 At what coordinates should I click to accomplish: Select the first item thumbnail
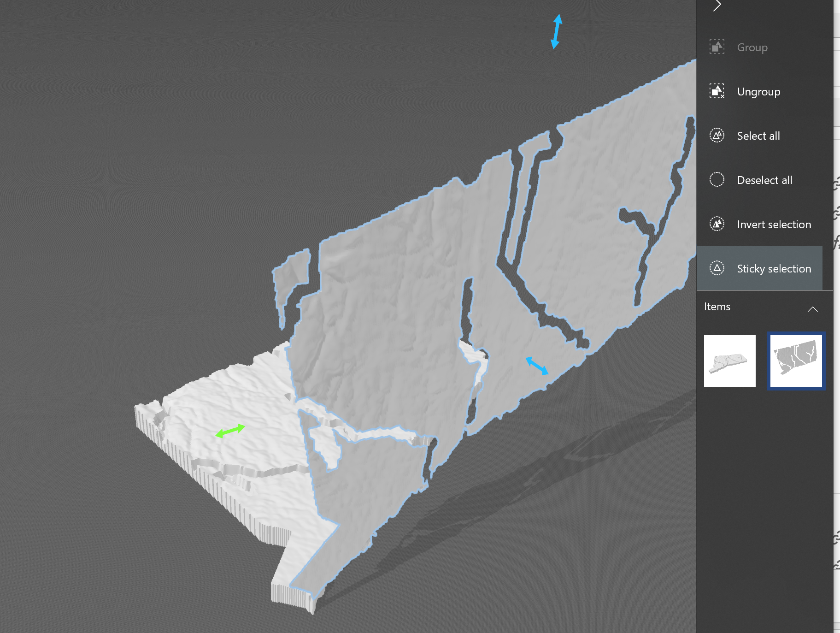(x=729, y=361)
